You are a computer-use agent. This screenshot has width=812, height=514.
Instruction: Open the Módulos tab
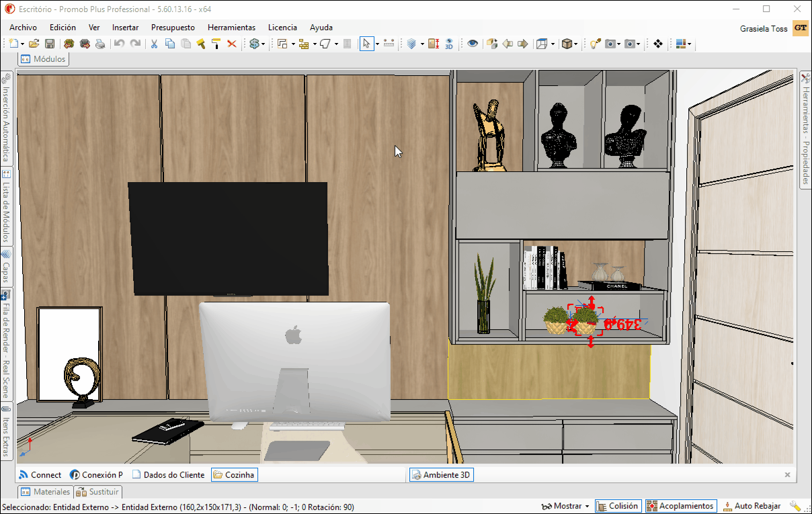click(x=44, y=59)
